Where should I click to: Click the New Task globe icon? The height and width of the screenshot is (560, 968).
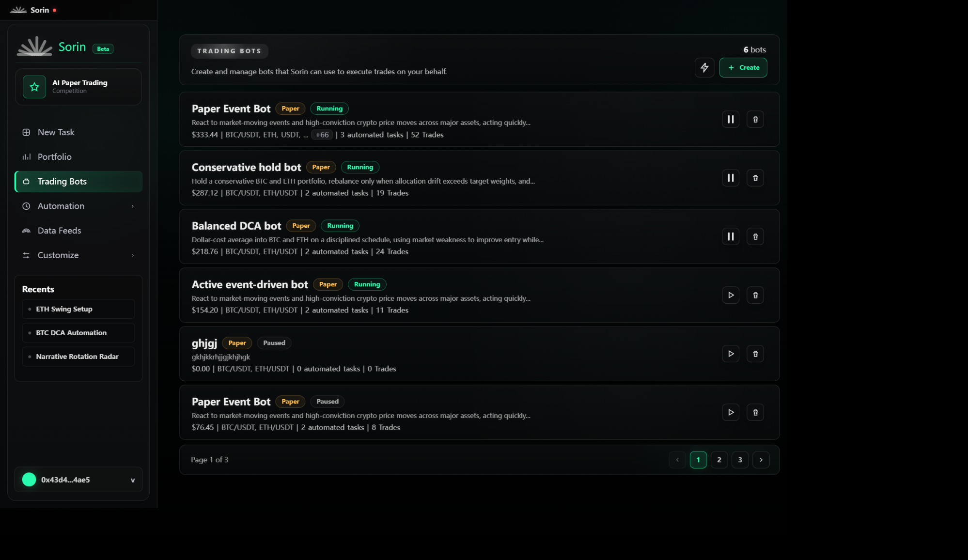tap(26, 132)
